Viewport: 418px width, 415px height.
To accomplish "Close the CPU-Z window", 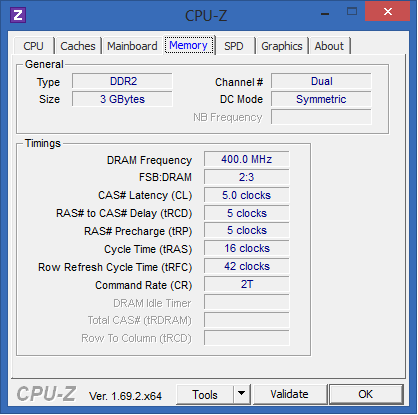I will pos(387,12).
